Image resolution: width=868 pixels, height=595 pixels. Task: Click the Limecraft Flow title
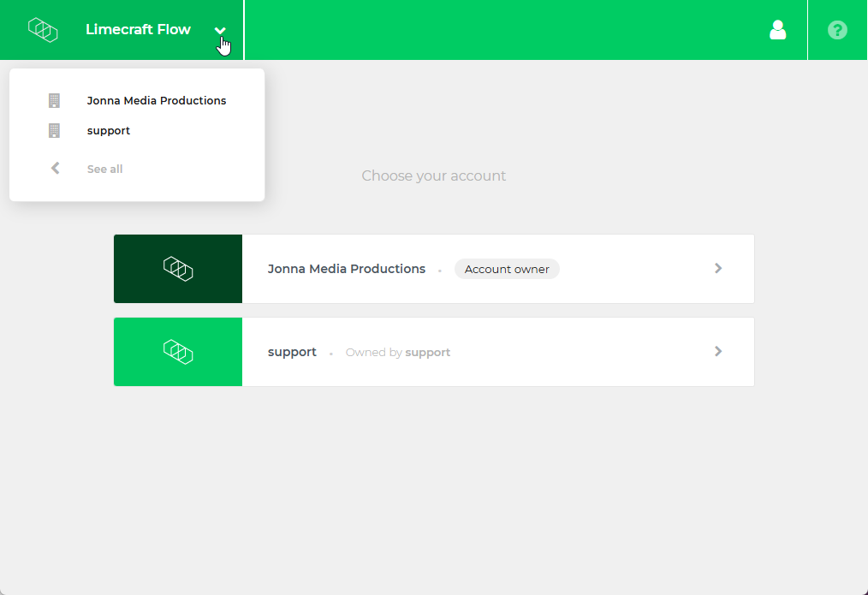tap(138, 29)
